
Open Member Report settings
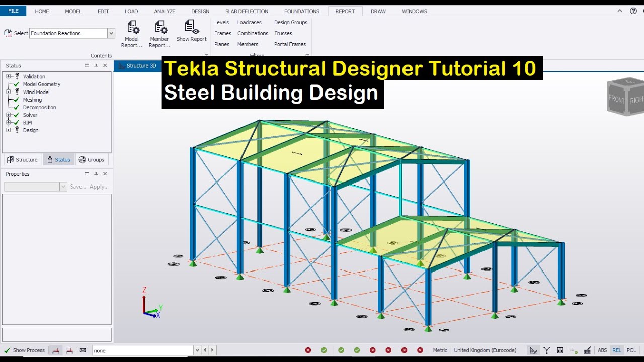pyautogui.click(x=159, y=34)
